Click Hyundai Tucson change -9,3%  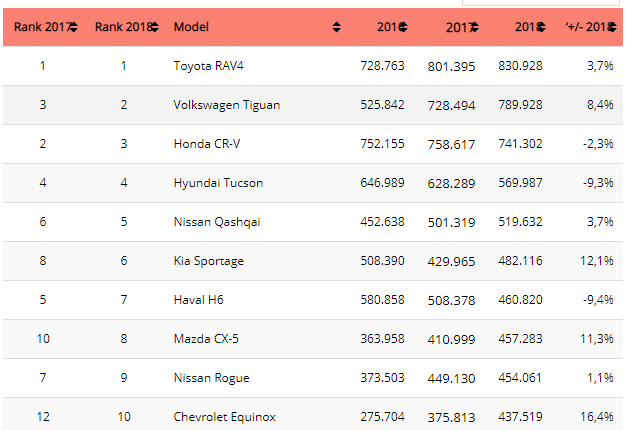(x=598, y=183)
